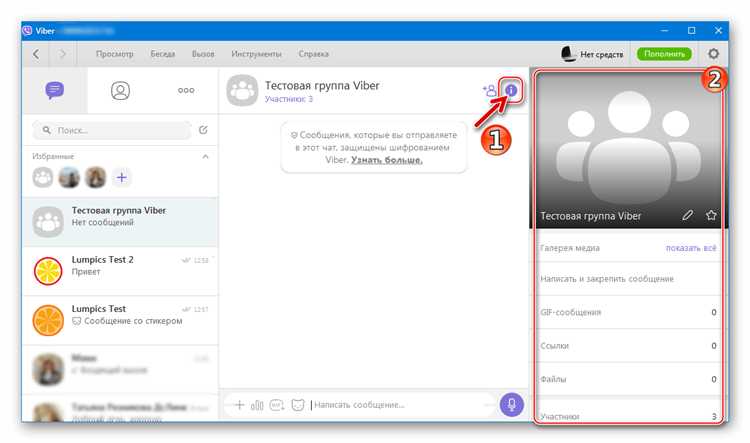Screen dimensions: 750x443
Task: Open the Инструменты menu
Action: click(256, 54)
